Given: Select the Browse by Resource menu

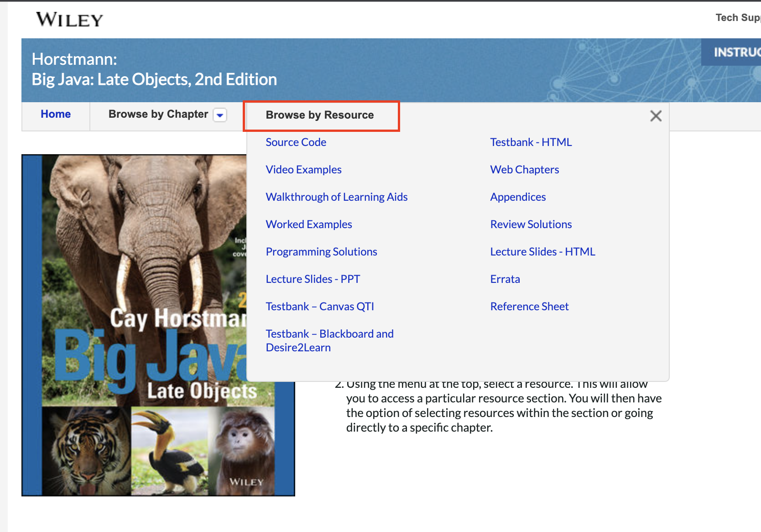Looking at the screenshot, I should (320, 115).
